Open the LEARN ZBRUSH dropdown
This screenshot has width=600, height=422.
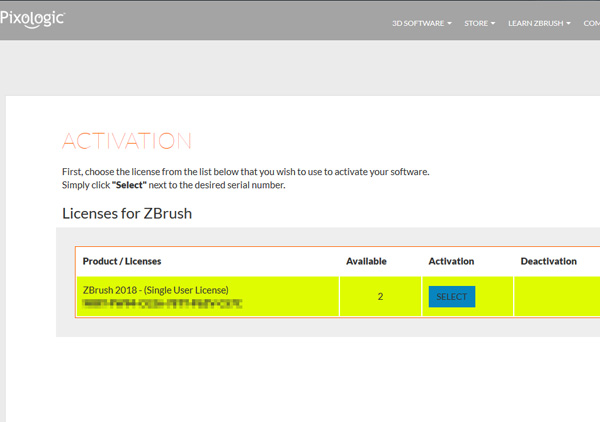(x=539, y=23)
